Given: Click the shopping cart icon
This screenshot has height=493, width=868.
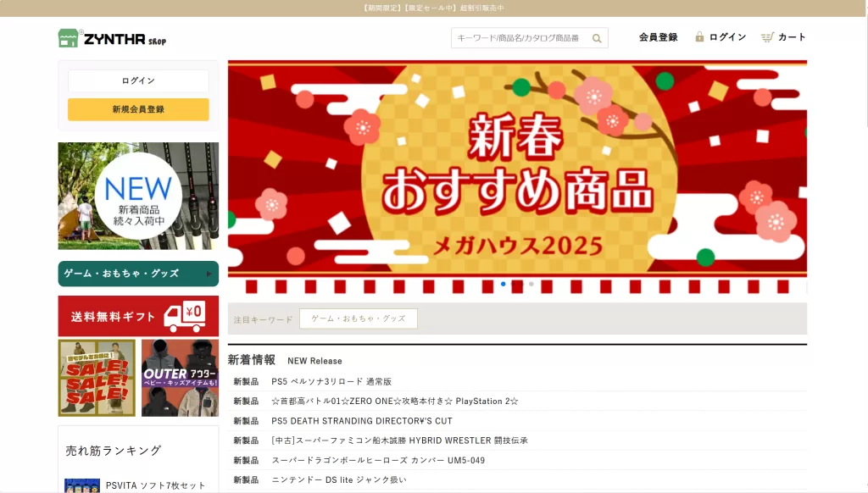Looking at the screenshot, I should coord(767,37).
